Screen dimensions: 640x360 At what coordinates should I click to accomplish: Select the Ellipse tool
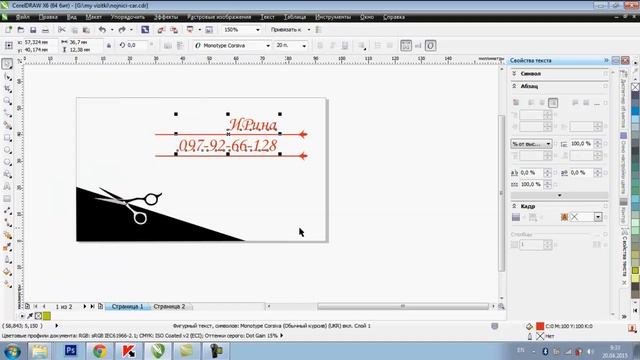pyautogui.click(x=7, y=150)
